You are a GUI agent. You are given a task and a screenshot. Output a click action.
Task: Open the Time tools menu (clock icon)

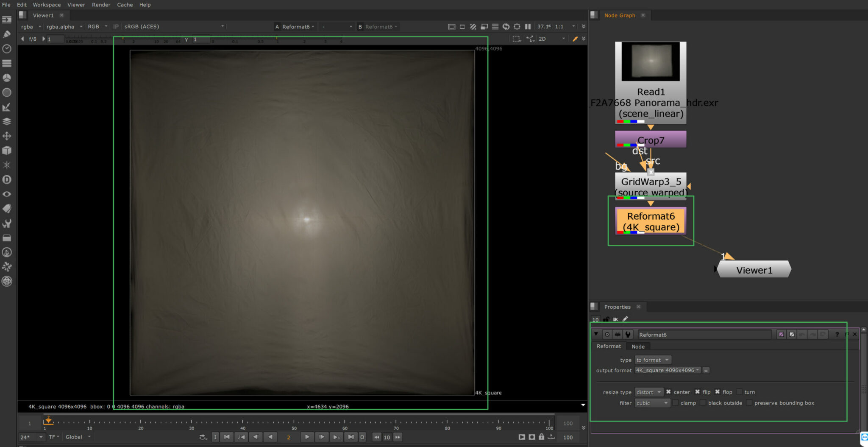pos(7,49)
